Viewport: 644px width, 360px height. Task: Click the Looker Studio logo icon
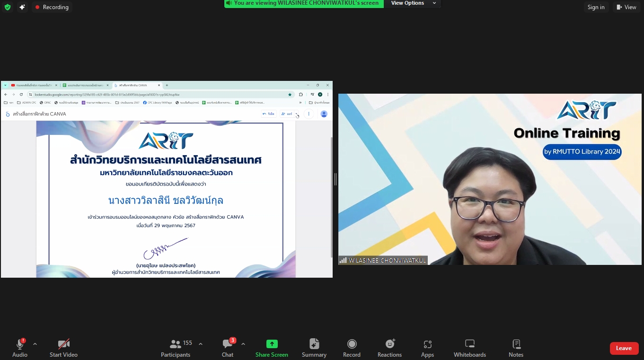8,114
